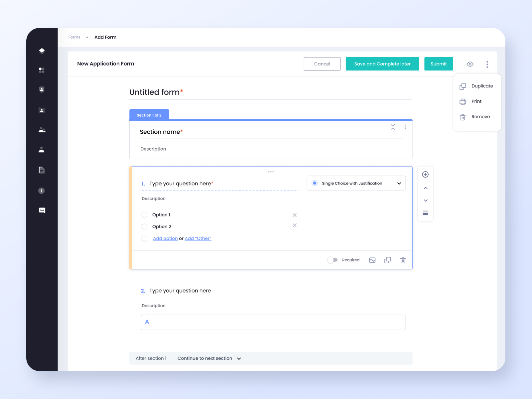Open the forms document sidebar icon
Viewport: 532px width, 399px height.
pyautogui.click(x=42, y=170)
